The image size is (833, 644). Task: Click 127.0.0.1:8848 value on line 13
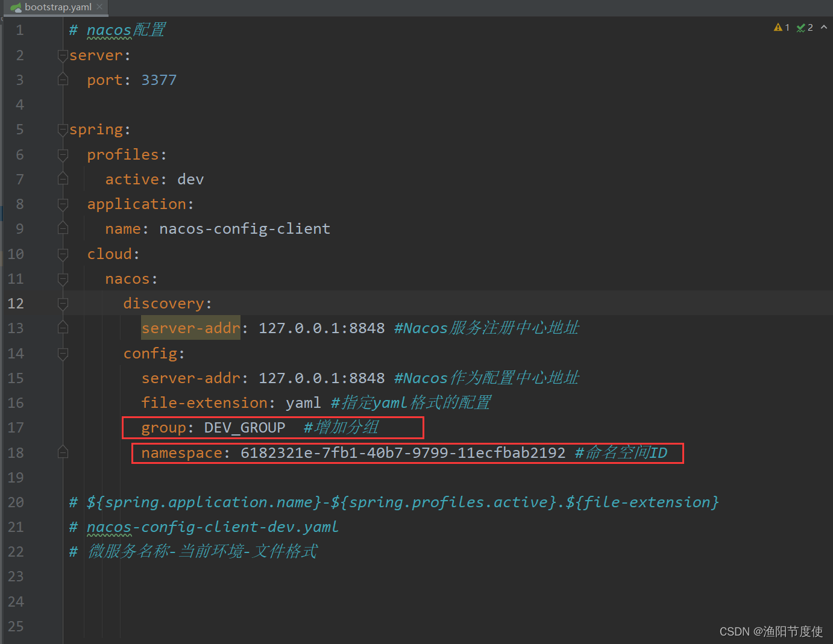coord(322,328)
